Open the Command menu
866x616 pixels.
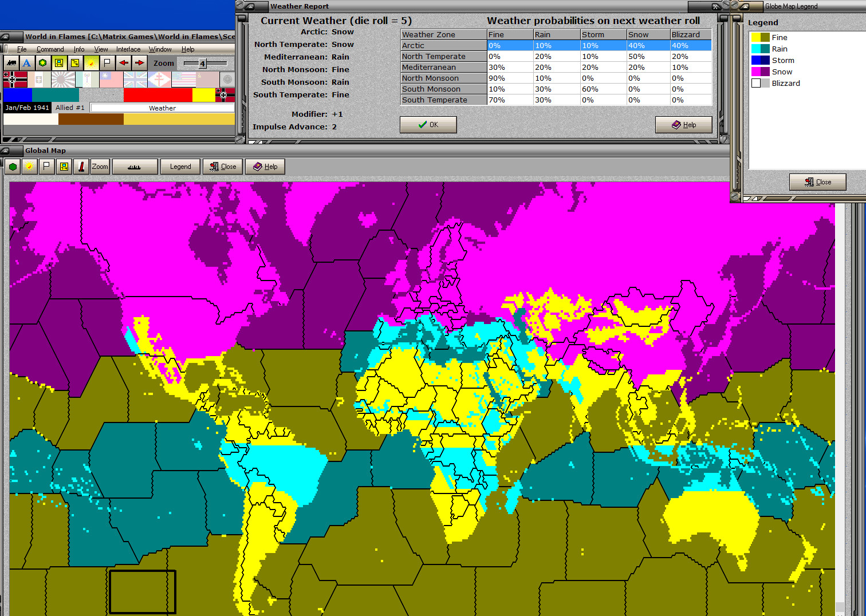point(50,49)
